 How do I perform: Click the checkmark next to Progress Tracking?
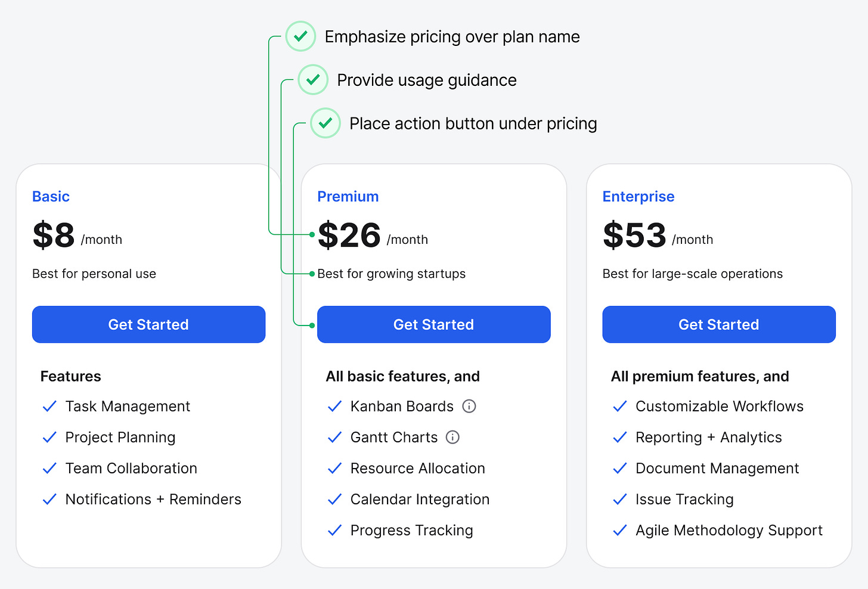pyautogui.click(x=335, y=530)
